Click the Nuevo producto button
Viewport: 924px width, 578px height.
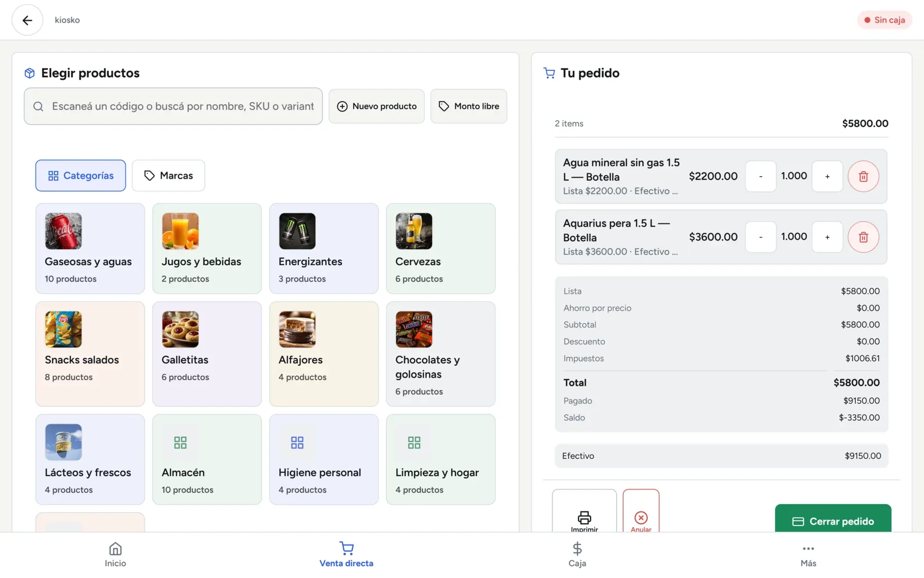377,106
